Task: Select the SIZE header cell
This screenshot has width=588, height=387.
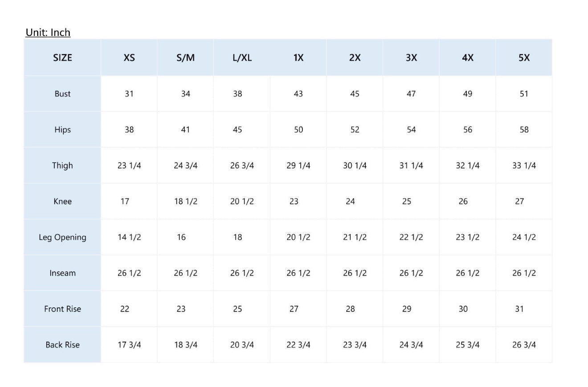Action: click(x=62, y=57)
